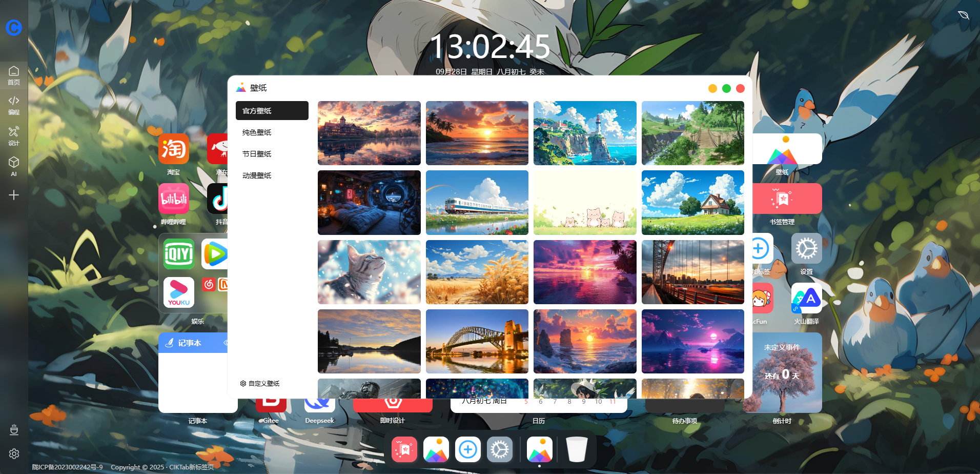Add a new sidebar category
The height and width of the screenshot is (474, 980).
coord(14,195)
